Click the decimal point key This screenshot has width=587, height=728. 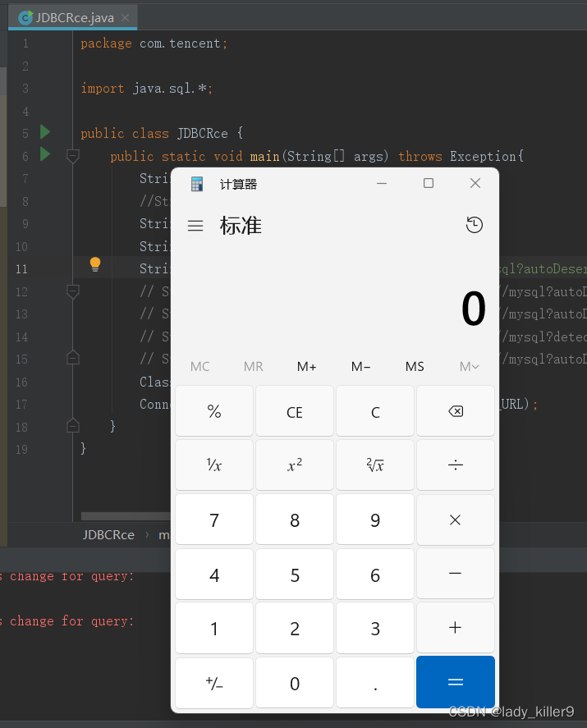[x=375, y=683]
